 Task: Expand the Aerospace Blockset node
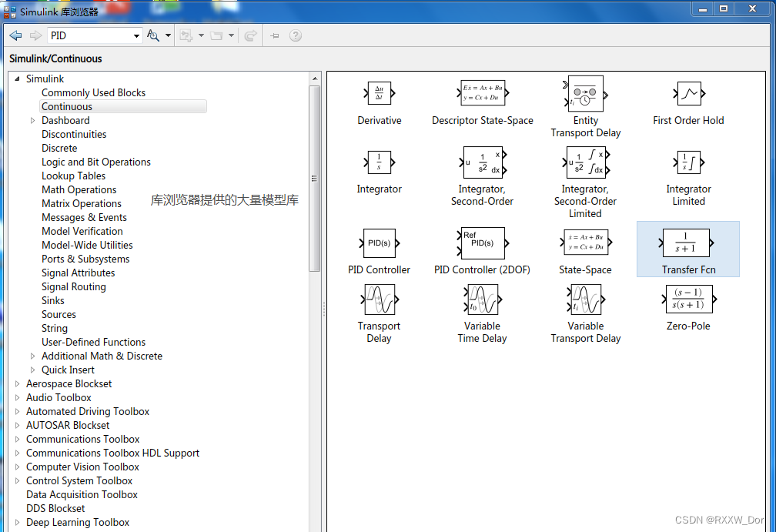click(17, 383)
